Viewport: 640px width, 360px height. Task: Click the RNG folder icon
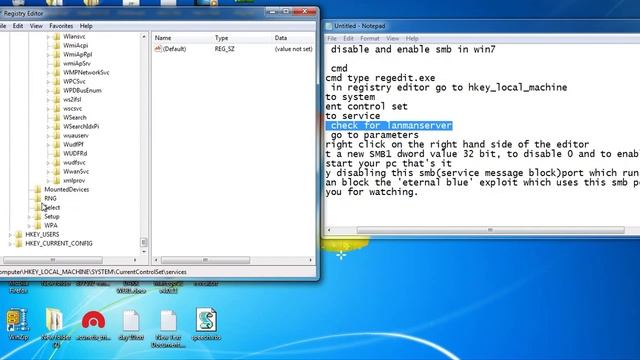click(x=38, y=198)
